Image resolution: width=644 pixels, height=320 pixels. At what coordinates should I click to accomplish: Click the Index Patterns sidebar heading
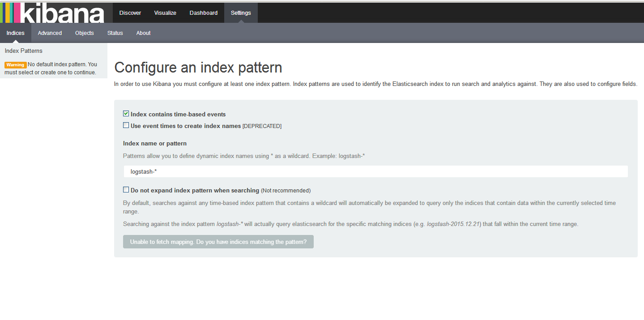(24, 51)
